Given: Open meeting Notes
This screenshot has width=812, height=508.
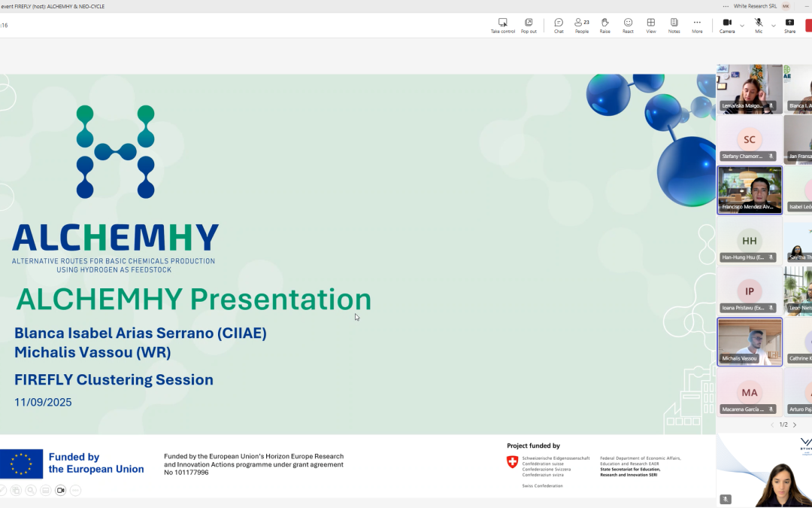Looking at the screenshot, I should 674,26.
